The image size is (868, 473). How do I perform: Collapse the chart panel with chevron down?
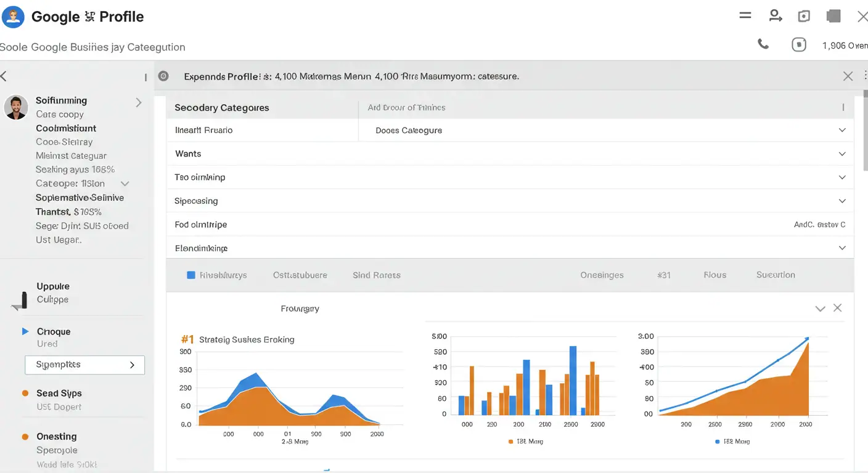(820, 309)
